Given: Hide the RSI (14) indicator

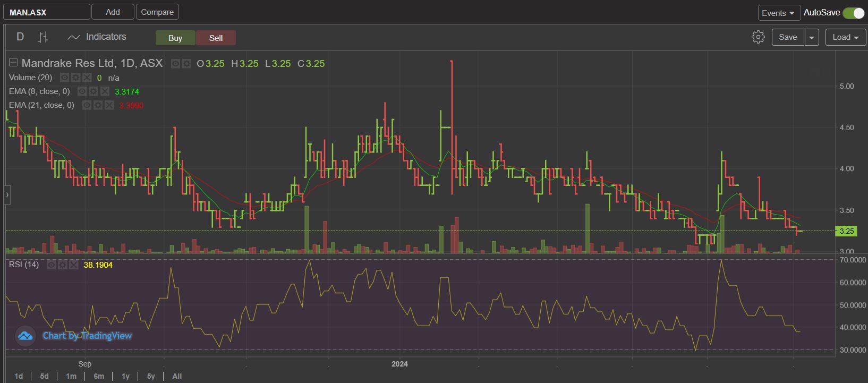Looking at the screenshot, I should [x=51, y=265].
